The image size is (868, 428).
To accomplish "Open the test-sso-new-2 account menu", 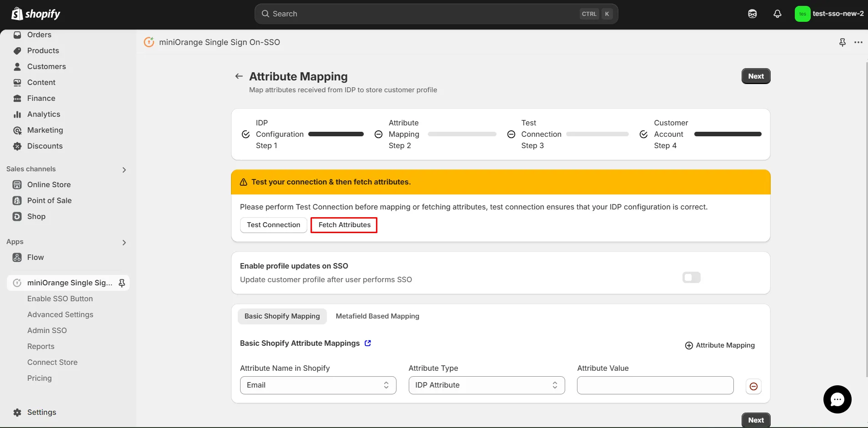I will 829,14.
